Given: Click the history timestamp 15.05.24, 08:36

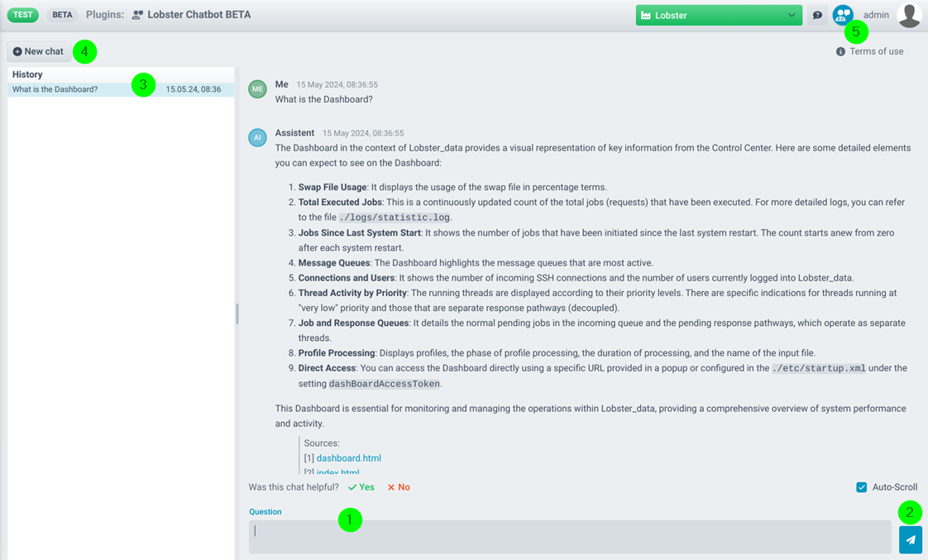Looking at the screenshot, I should (194, 89).
